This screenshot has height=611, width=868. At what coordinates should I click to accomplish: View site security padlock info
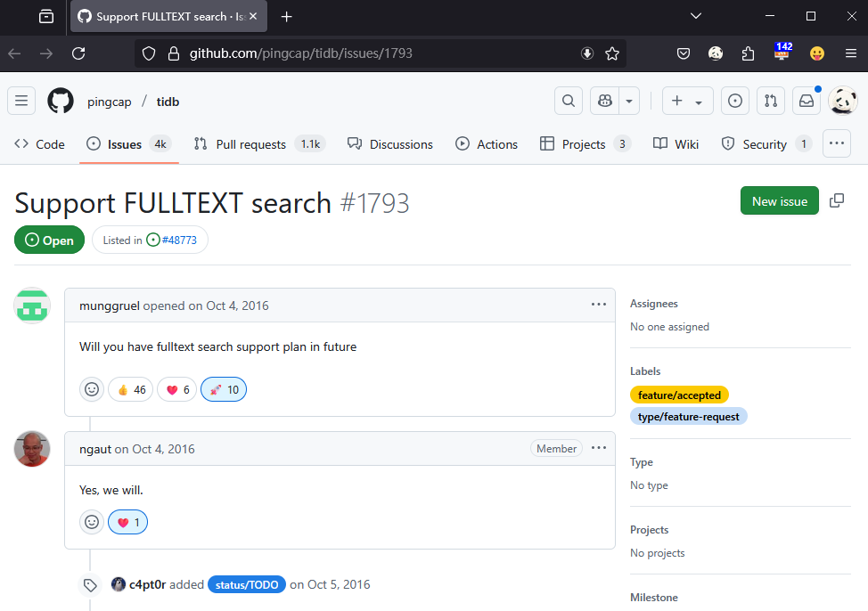[174, 53]
